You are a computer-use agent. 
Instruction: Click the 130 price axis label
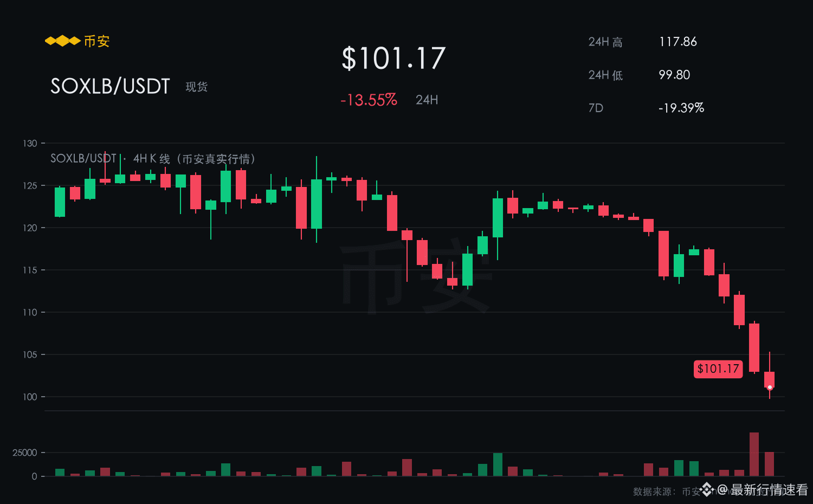point(30,144)
